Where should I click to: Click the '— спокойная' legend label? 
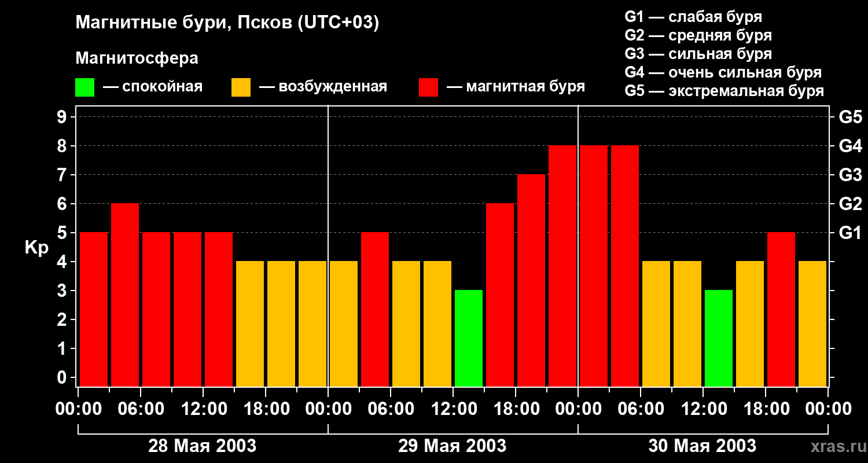coord(153,87)
